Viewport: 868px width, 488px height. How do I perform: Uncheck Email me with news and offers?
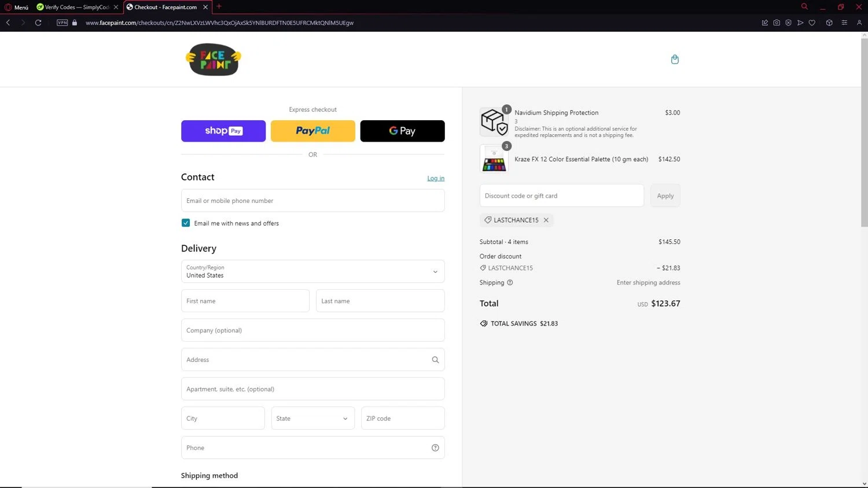(186, 223)
